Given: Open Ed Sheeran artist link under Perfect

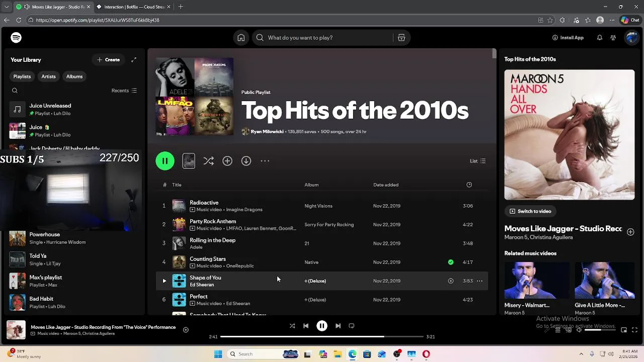Looking at the screenshot, I should pyautogui.click(x=238, y=304).
